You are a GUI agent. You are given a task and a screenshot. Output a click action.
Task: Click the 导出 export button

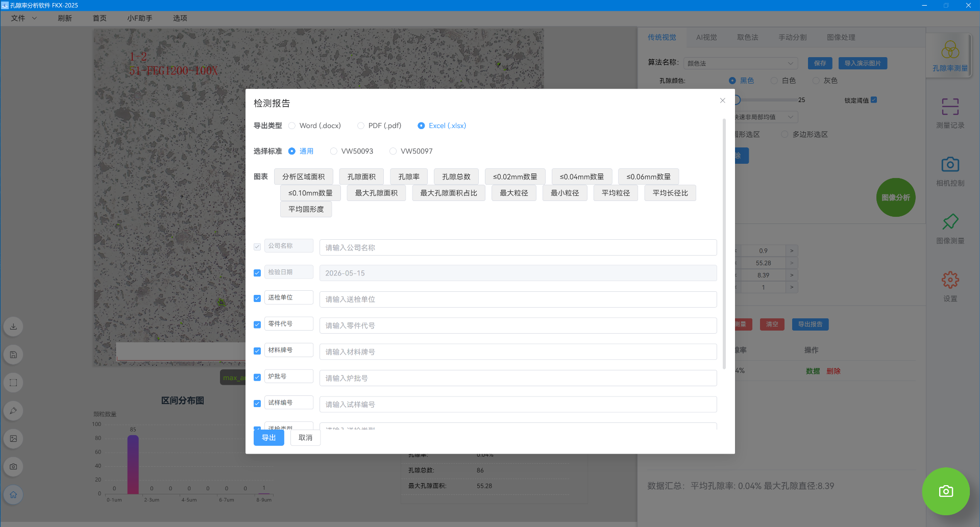pos(269,438)
